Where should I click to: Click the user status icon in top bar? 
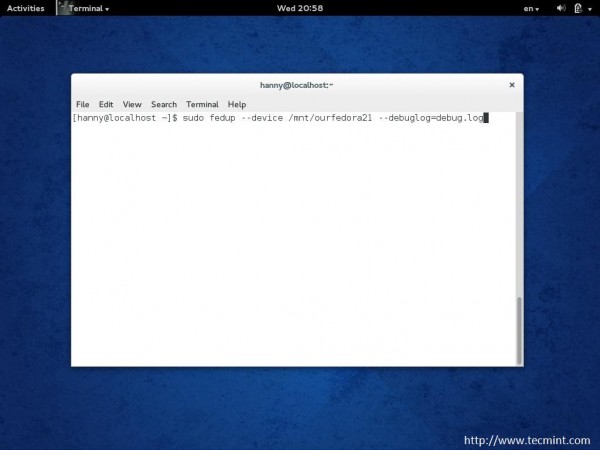(578, 8)
